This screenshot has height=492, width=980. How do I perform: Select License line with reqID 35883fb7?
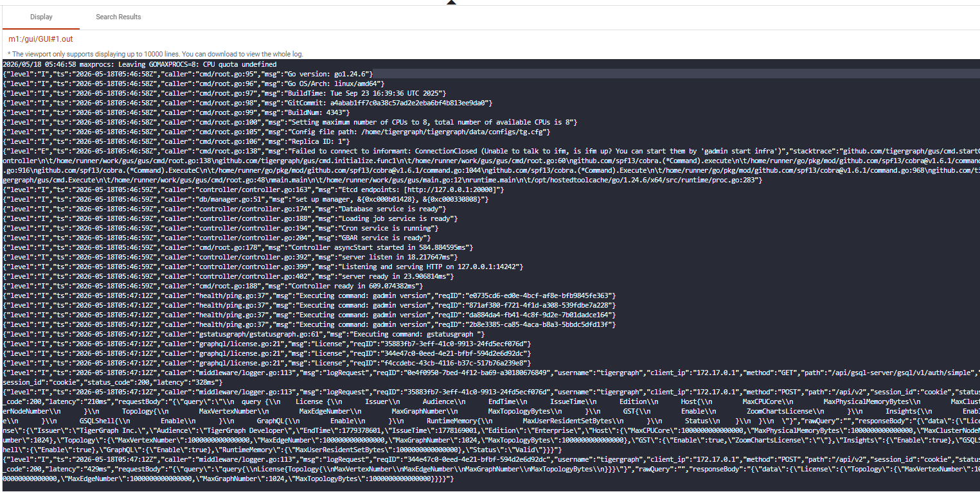click(267, 344)
